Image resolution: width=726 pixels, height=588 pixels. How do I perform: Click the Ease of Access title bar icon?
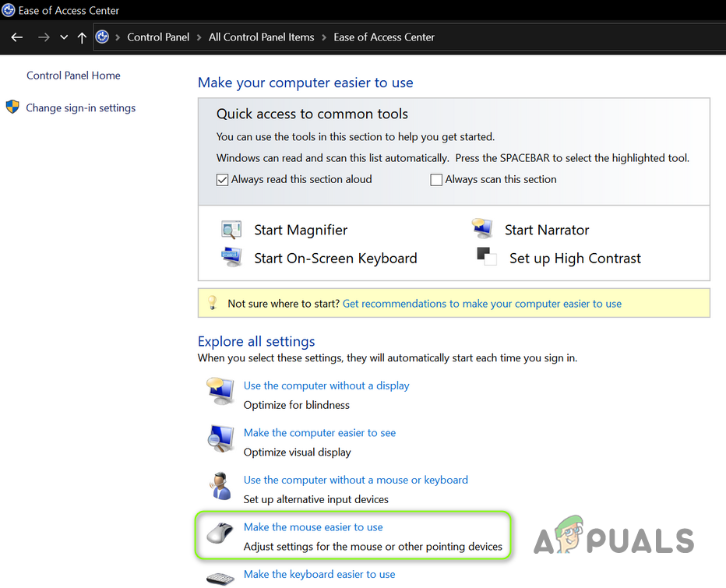9,10
